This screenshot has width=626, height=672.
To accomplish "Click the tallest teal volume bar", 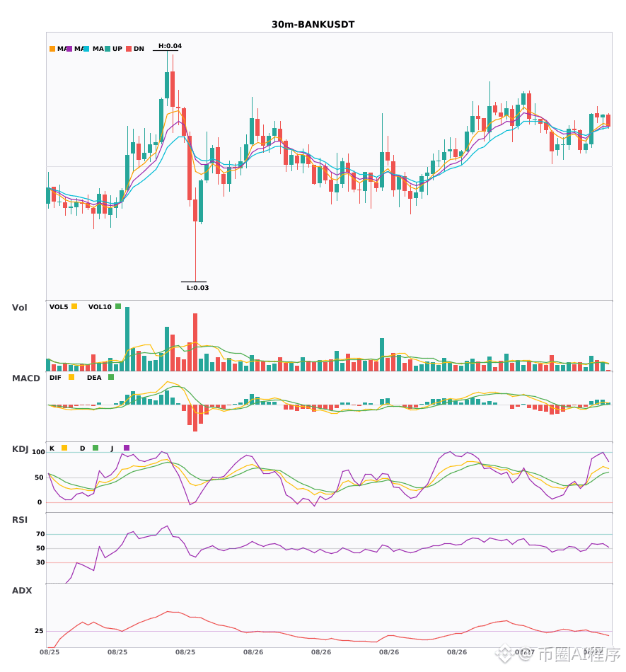I will click(127, 339).
